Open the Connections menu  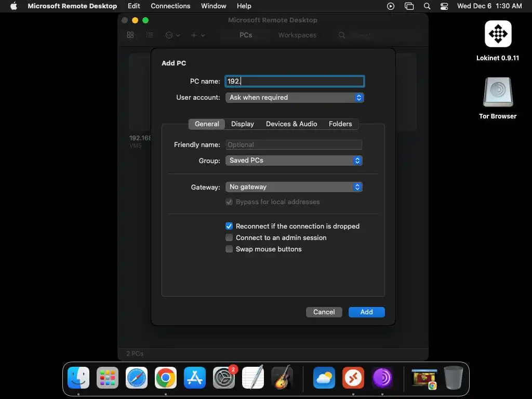click(170, 6)
